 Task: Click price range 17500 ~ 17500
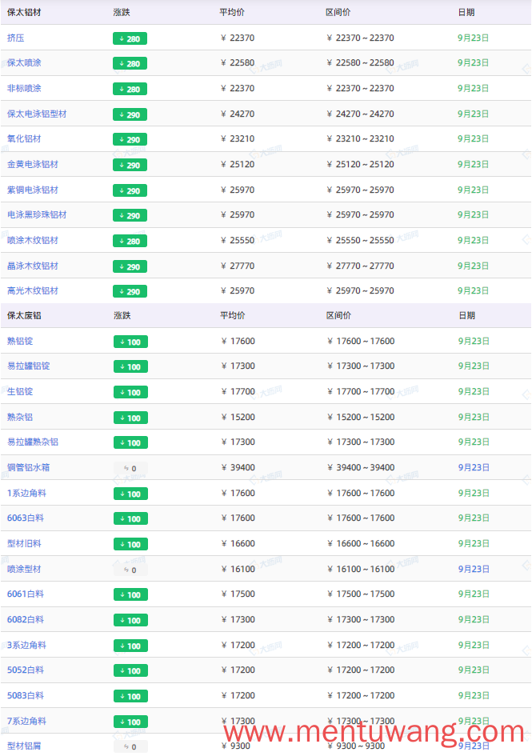(361, 594)
